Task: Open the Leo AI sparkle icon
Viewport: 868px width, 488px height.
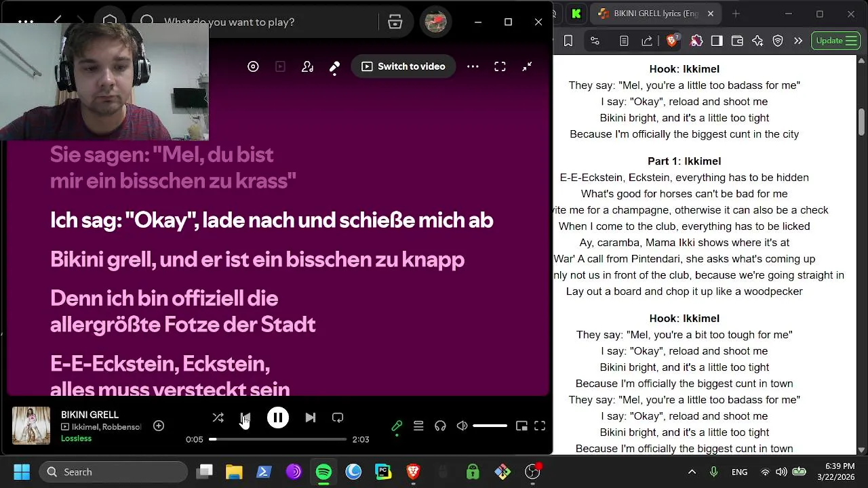Action: coord(757,41)
